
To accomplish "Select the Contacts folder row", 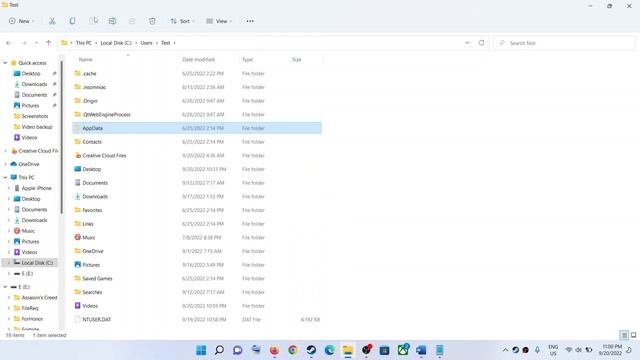I will pyautogui.click(x=197, y=142).
